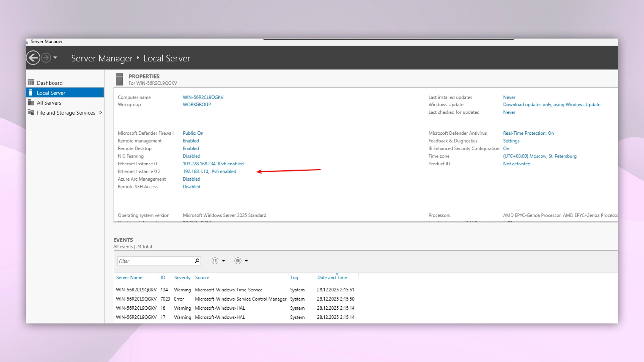
Task: Open the dropdown next to the Tasks list icon
Action: coord(224,260)
